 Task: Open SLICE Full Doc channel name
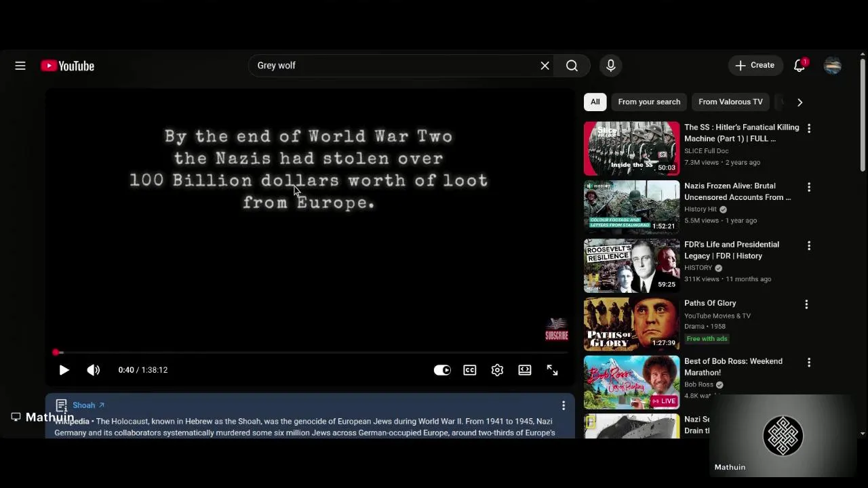coord(706,151)
